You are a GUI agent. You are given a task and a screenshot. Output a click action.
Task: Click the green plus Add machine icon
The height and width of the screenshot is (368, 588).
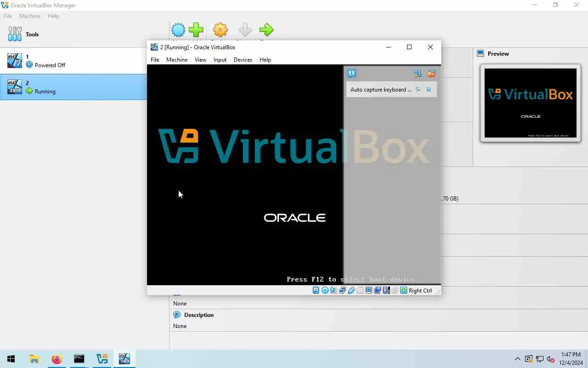[x=196, y=30]
